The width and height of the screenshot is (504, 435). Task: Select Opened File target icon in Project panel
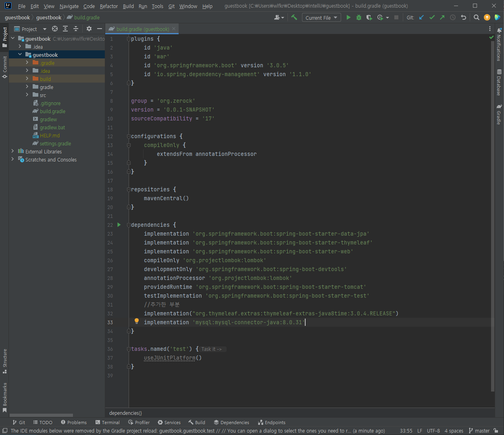pos(55,29)
